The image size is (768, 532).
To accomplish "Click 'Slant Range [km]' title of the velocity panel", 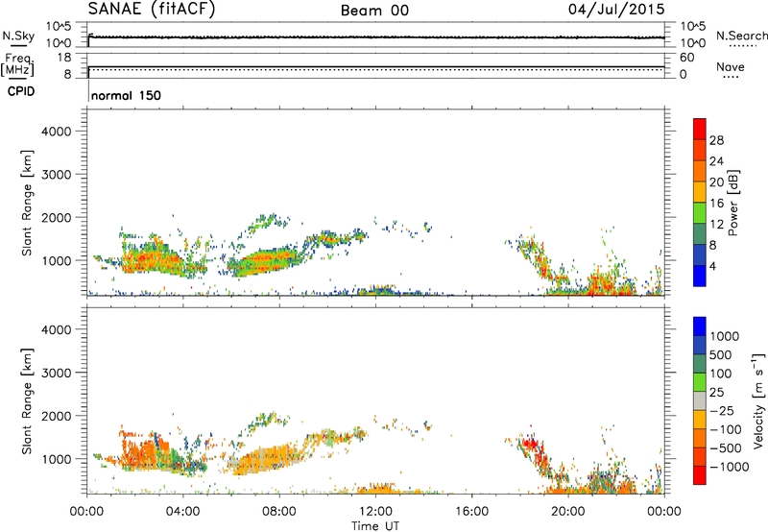I will point(27,400).
